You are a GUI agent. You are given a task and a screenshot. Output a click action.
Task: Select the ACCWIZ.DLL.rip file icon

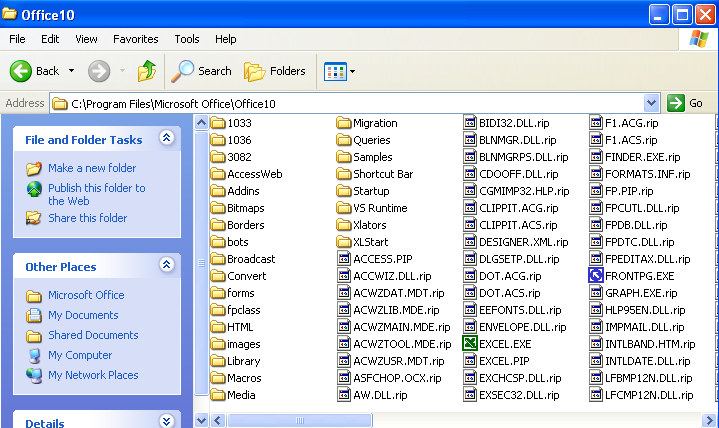click(344, 276)
